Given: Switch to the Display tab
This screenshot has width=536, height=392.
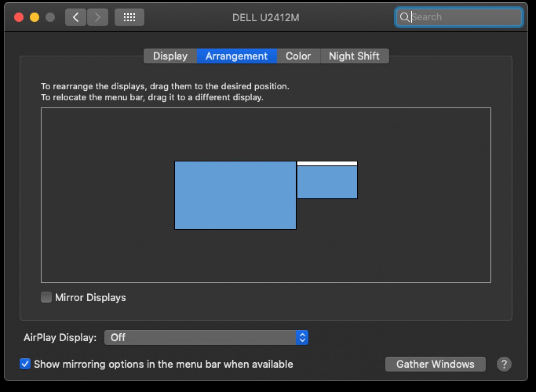Looking at the screenshot, I should (x=170, y=56).
